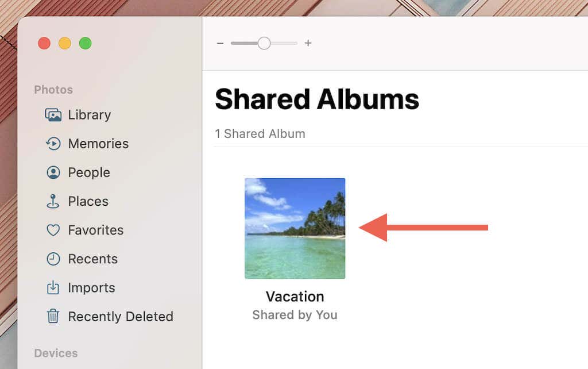Click the Memories icon in sidebar
The width and height of the screenshot is (588, 369).
pyautogui.click(x=53, y=144)
